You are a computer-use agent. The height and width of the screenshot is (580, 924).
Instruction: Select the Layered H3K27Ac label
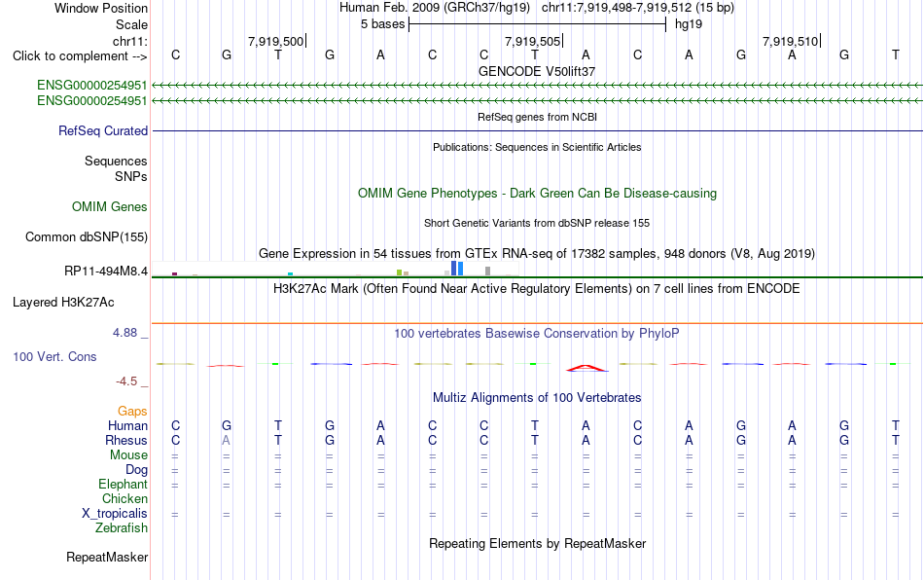[x=63, y=303]
